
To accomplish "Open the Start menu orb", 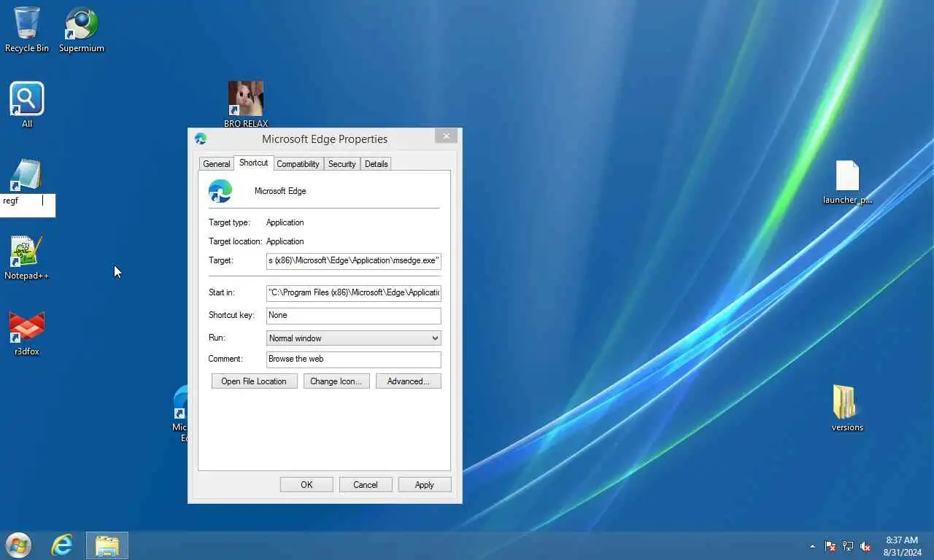I will [x=18, y=545].
